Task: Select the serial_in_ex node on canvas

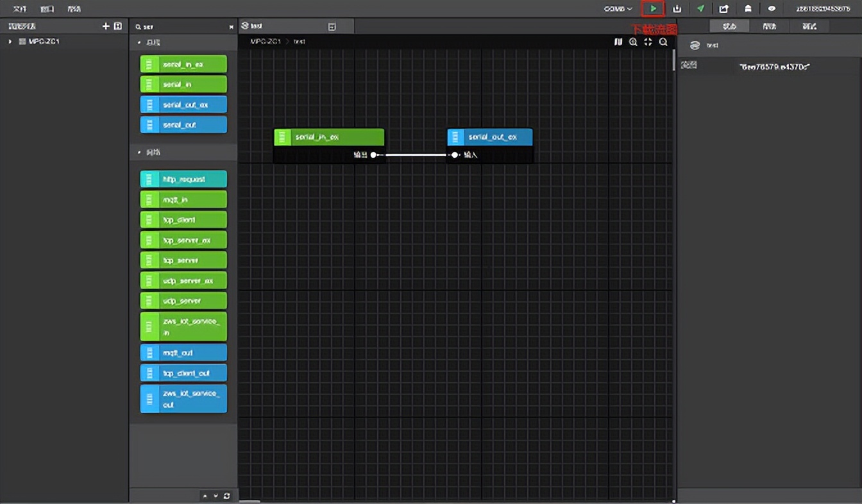Action: tap(329, 137)
